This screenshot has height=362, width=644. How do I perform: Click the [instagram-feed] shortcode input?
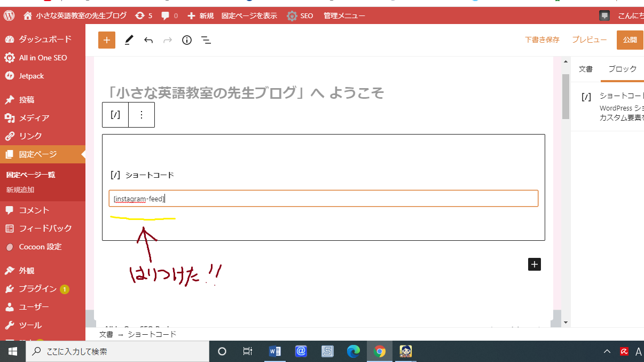point(324,199)
